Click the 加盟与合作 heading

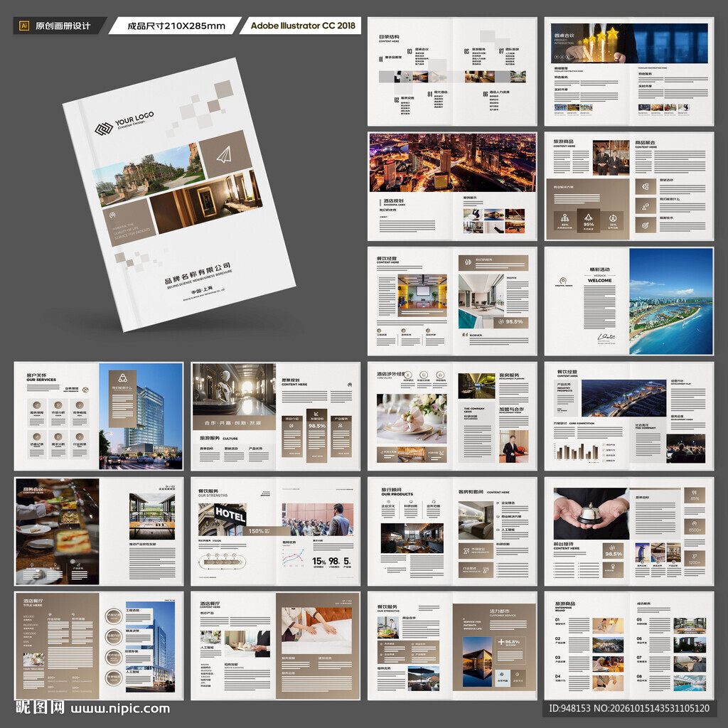(511, 409)
